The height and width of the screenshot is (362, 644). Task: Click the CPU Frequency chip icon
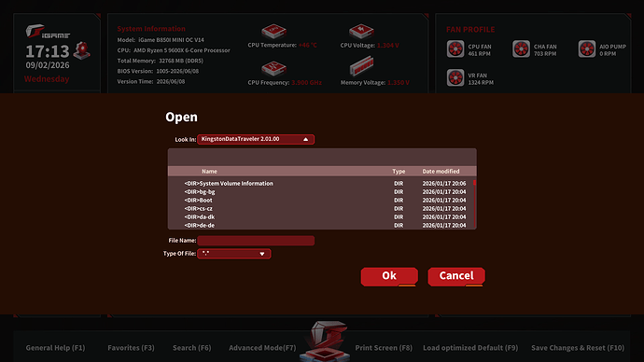tap(273, 68)
